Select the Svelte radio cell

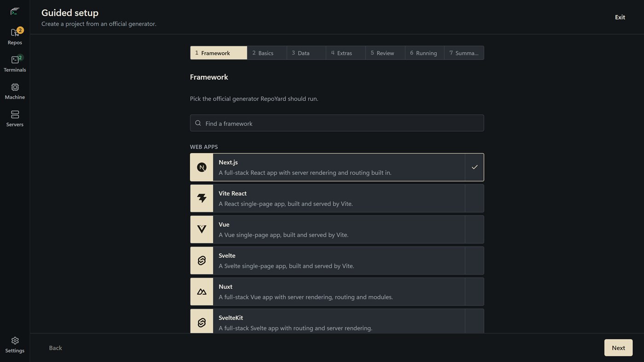pyautogui.click(x=475, y=261)
